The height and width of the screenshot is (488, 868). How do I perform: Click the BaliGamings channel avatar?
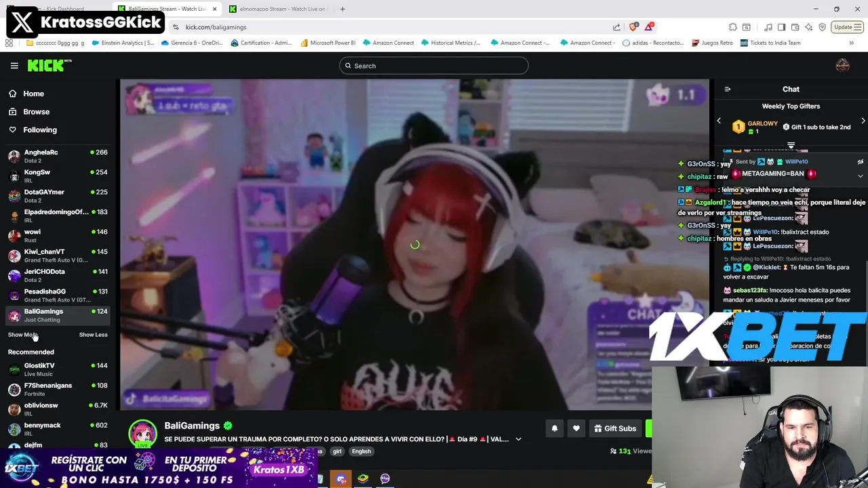click(142, 434)
